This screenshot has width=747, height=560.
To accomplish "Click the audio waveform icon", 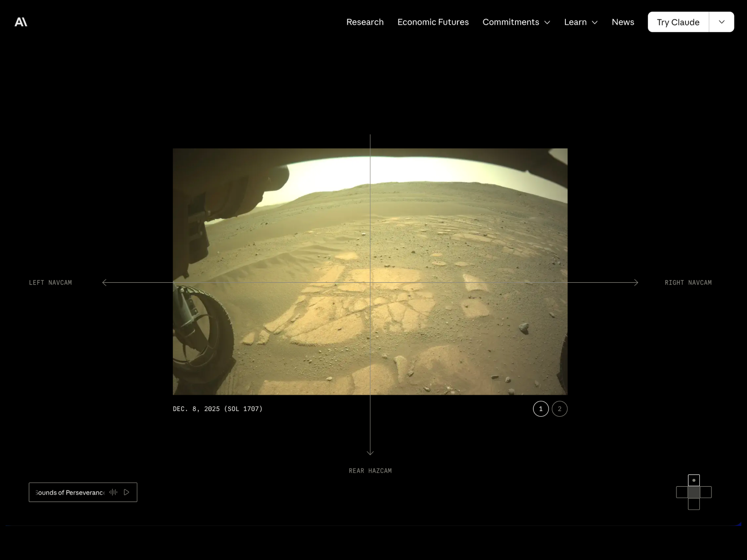I will (113, 492).
